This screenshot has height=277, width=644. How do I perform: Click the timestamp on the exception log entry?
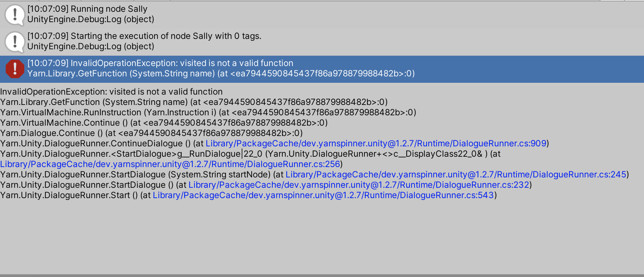(47, 63)
